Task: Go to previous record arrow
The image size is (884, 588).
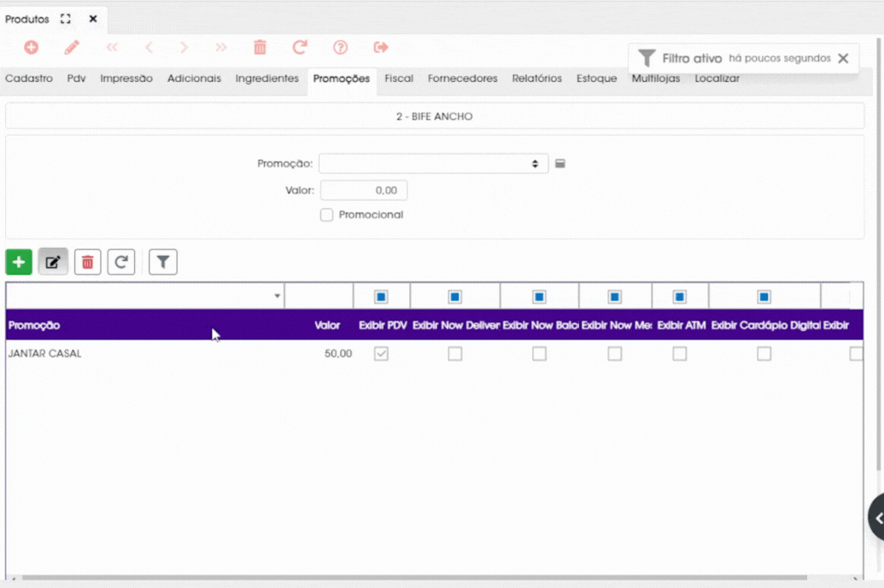Action: coord(149,47)
